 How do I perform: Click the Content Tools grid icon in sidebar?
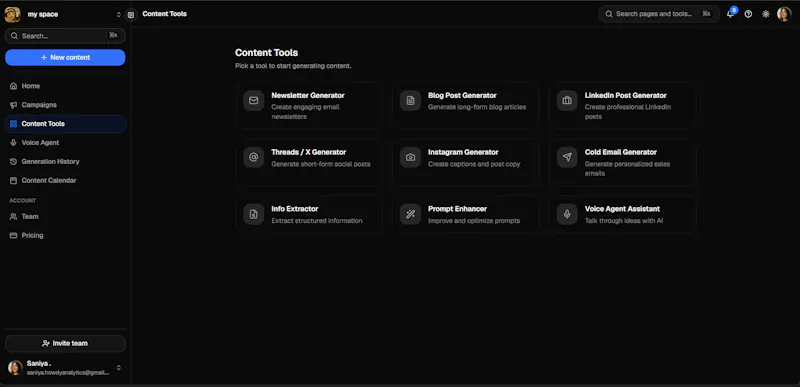(13, 124)
